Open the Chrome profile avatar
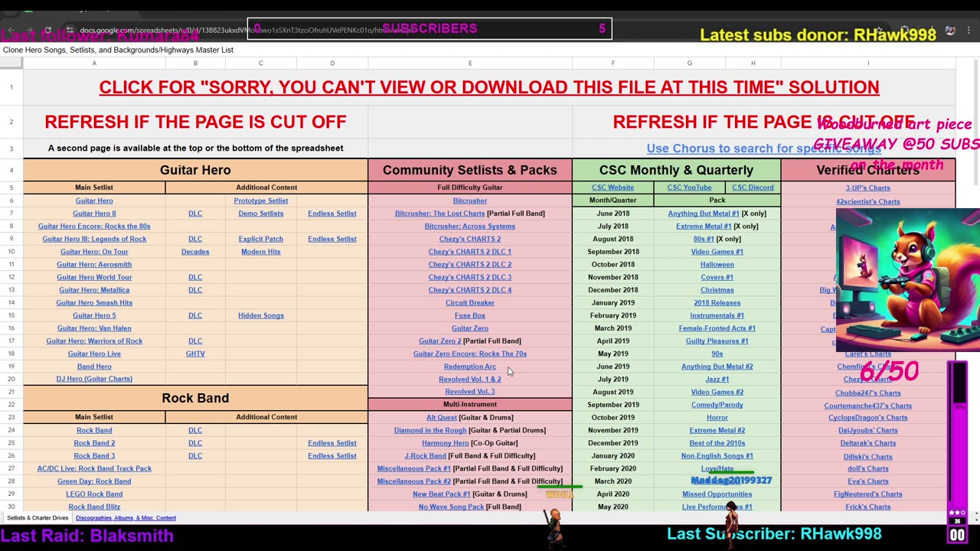The width and height of the screenshot is (980, 551). (x=950, y=31)
